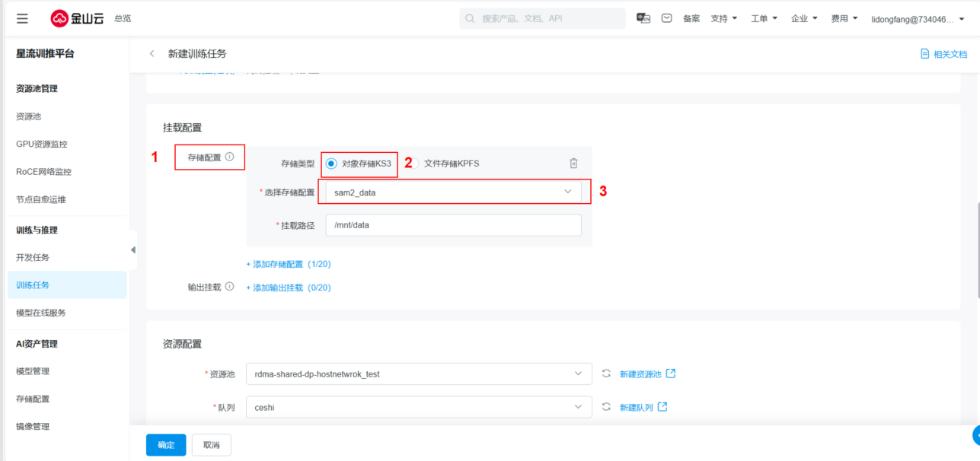Open the 队列 dropdown showing ceshi
Image resolution: width=980 pixels, height=461 pixels.
tap(418, 408)
